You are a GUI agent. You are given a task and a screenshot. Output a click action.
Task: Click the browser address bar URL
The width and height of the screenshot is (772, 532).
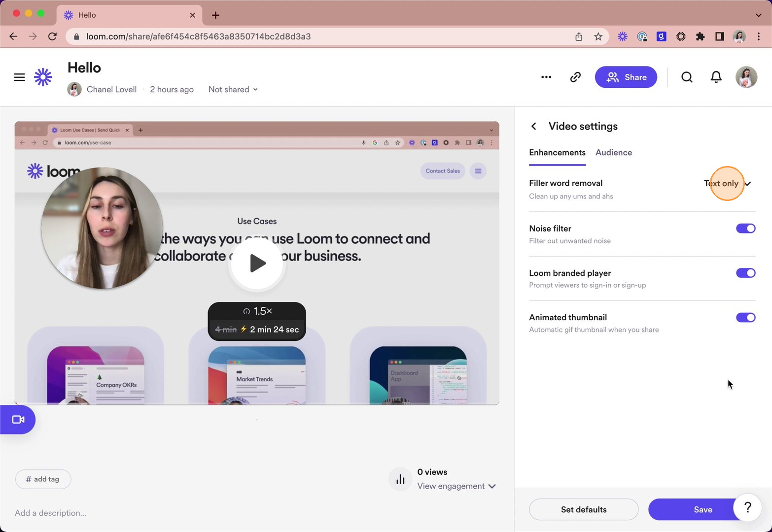(x=198, y=36)
